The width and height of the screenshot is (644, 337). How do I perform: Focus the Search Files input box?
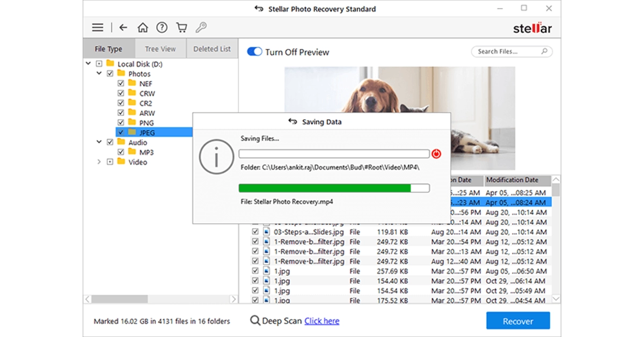pos(512,52)
